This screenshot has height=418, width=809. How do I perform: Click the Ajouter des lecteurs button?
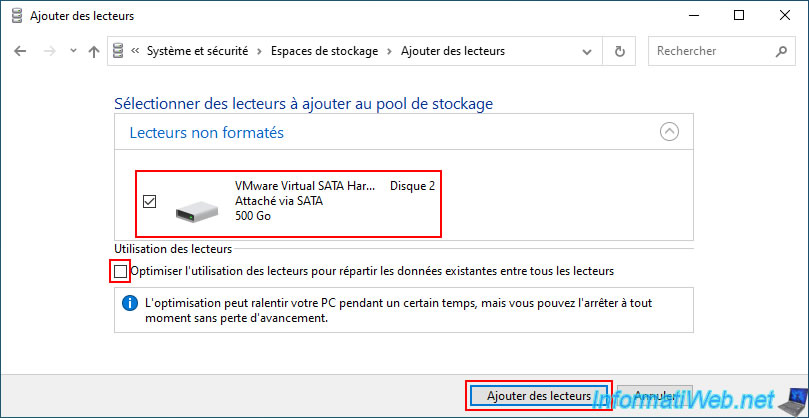tap(539, 396)
